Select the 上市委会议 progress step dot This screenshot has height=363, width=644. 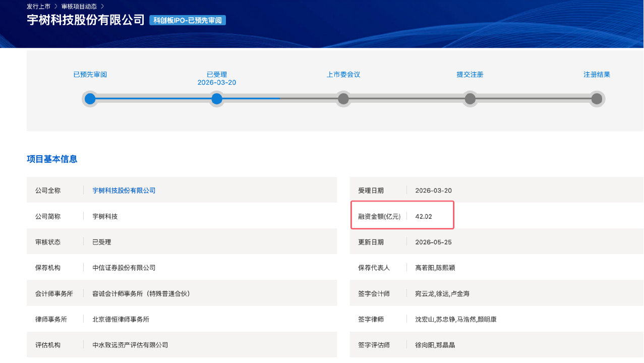click(x=343, y=99)
